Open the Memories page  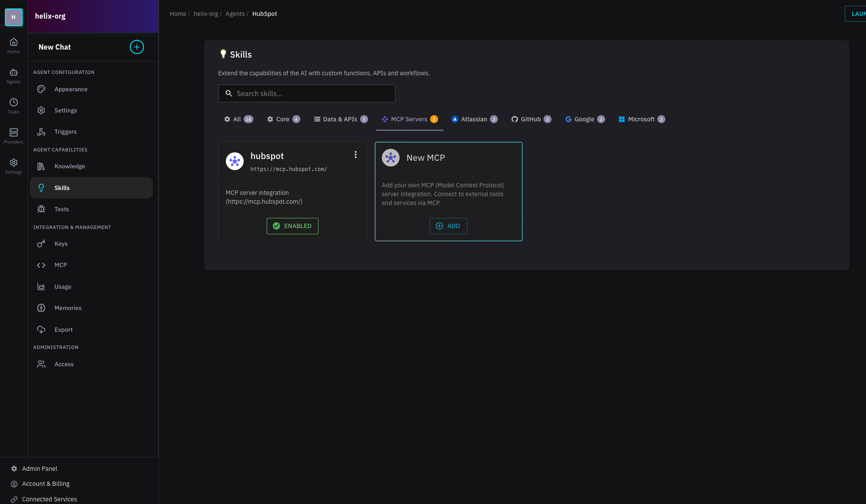[x=68, y=308]
